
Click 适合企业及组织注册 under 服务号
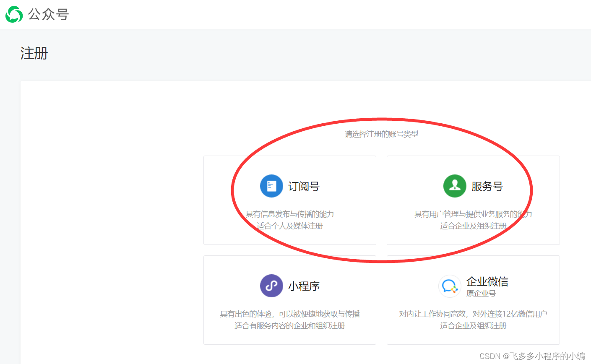tap(473, 226)
